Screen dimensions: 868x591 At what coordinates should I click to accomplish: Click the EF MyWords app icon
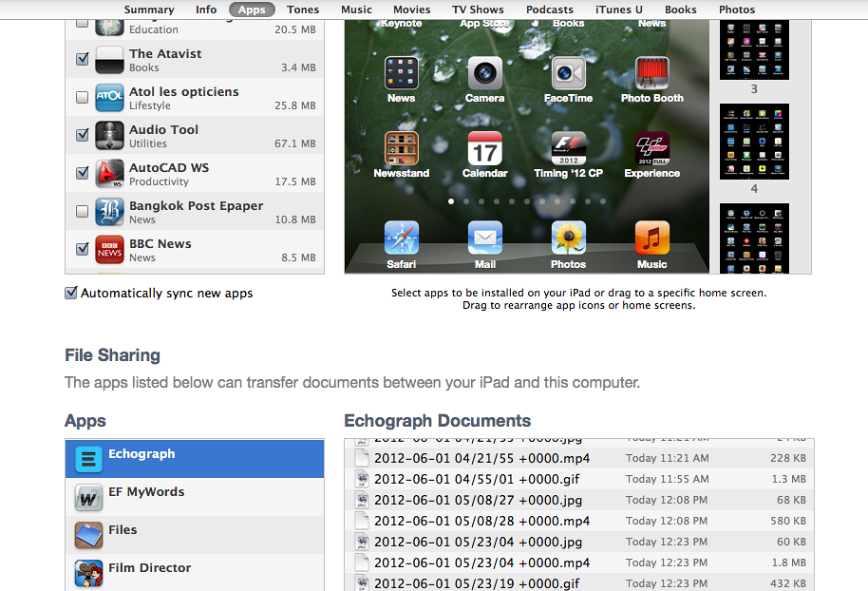point(88,497)
